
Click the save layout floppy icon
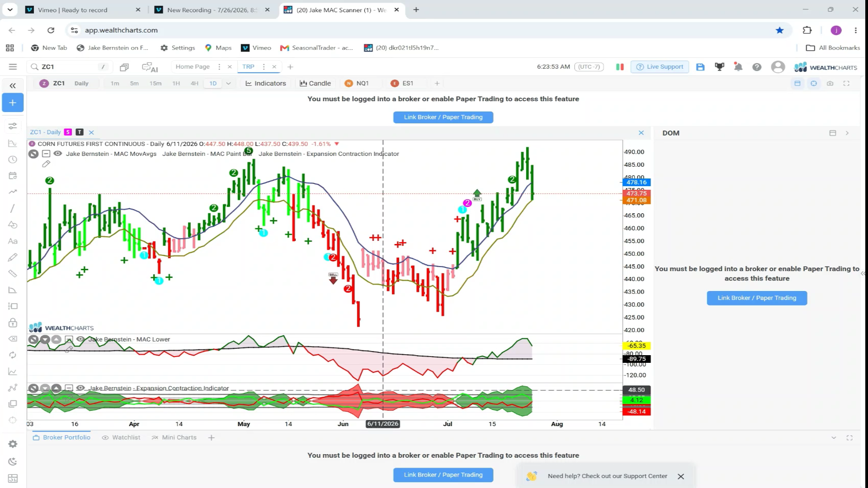tap(700, 67)
